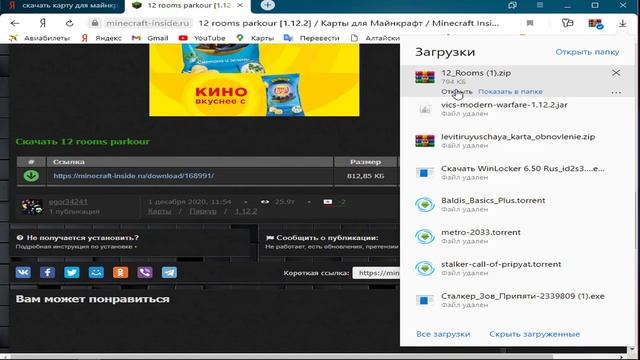Share via the Facebook icon
Screen dimensions: 640x360
click(47, 272)
